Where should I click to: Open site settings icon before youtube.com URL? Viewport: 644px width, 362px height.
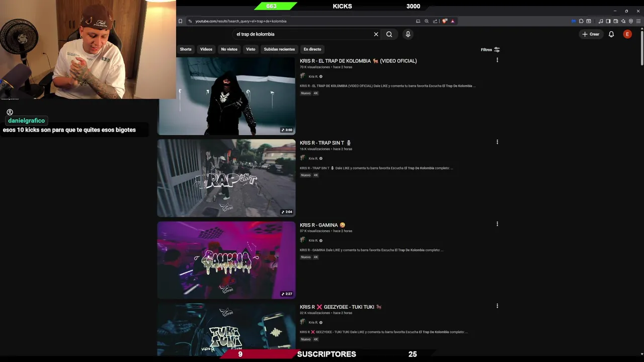(190, 21)
